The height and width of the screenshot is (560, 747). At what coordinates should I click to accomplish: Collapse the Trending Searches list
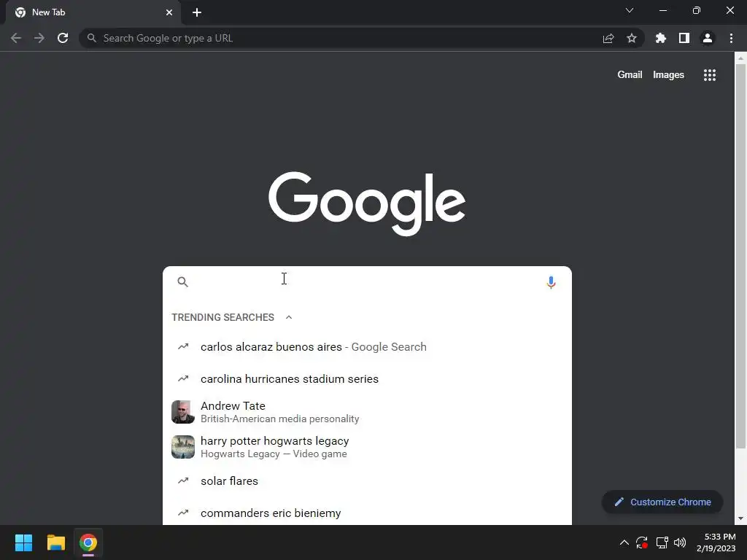(x=289, y=317)
